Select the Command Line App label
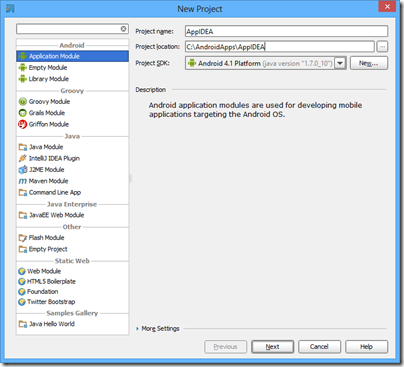The width and height of the screenshot is (404, 367). pyautogui.click(x=55, y=192)
